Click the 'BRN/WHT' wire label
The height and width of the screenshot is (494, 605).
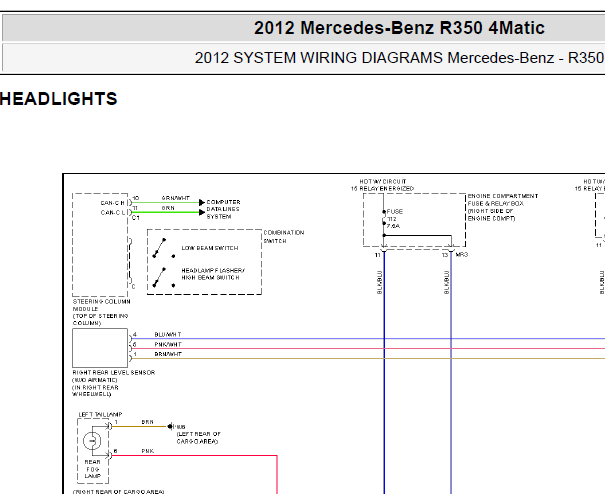pos(168,354)
